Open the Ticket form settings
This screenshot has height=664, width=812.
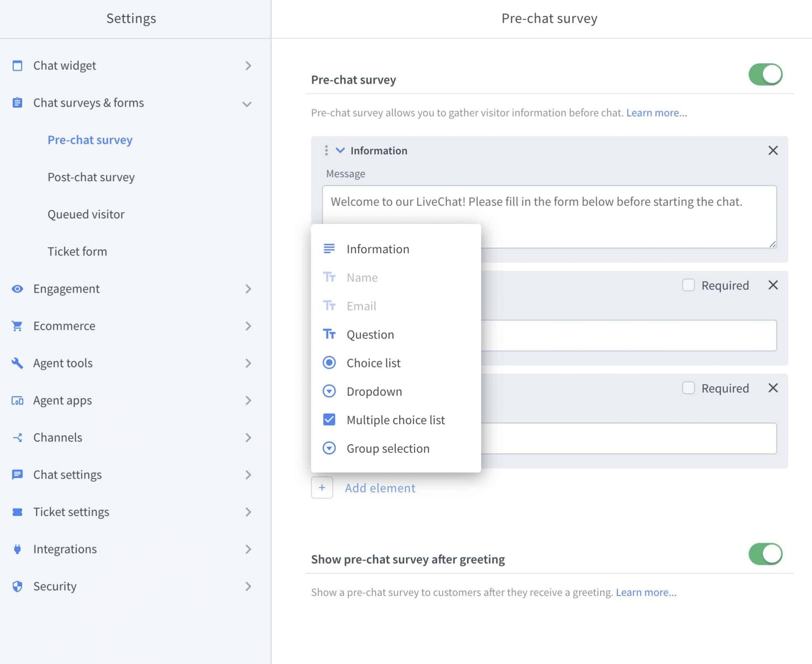77,251
